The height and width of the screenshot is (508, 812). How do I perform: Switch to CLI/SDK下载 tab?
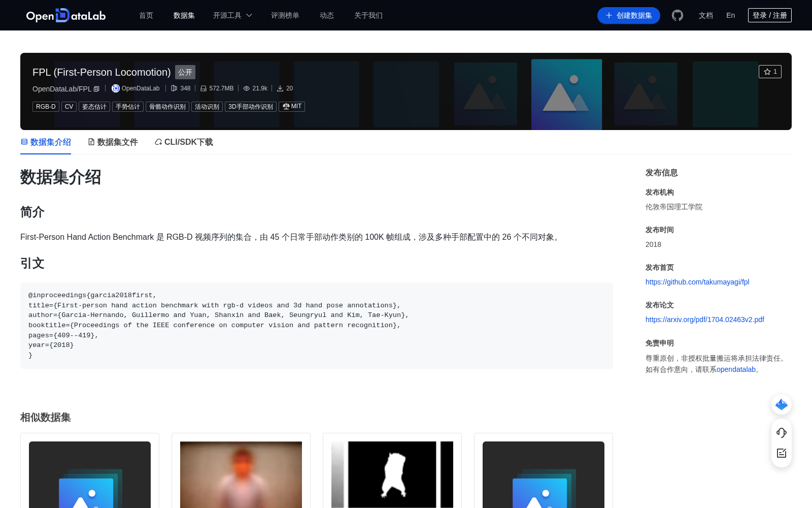pyautogui.click(x=184, y=142)
